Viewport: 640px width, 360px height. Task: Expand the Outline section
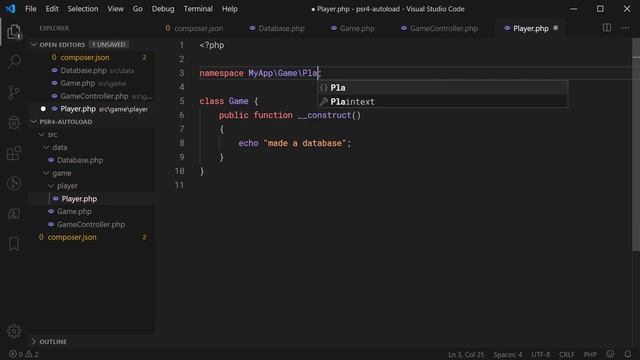34,341
